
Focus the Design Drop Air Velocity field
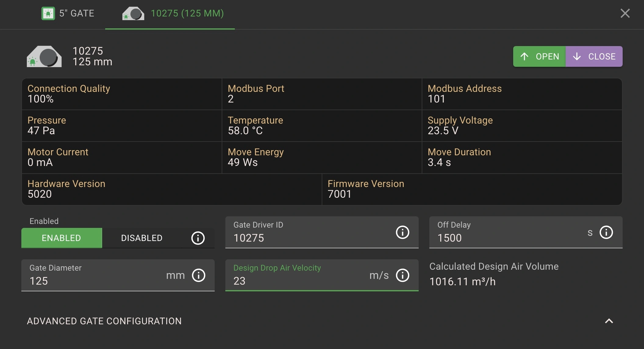(296, 280)
